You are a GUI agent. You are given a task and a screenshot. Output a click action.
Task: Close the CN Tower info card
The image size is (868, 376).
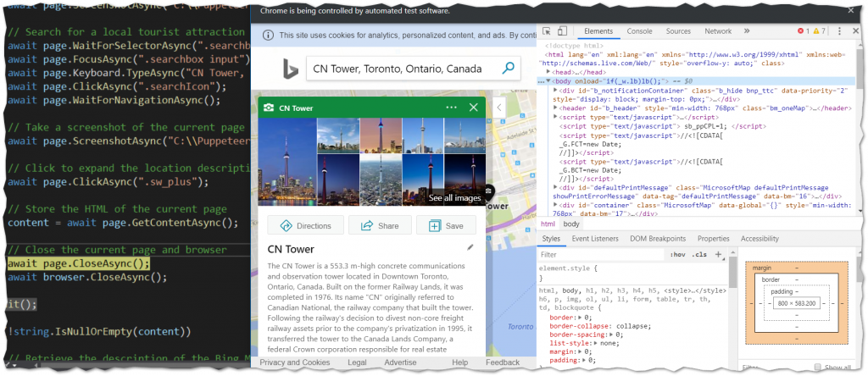473,108
